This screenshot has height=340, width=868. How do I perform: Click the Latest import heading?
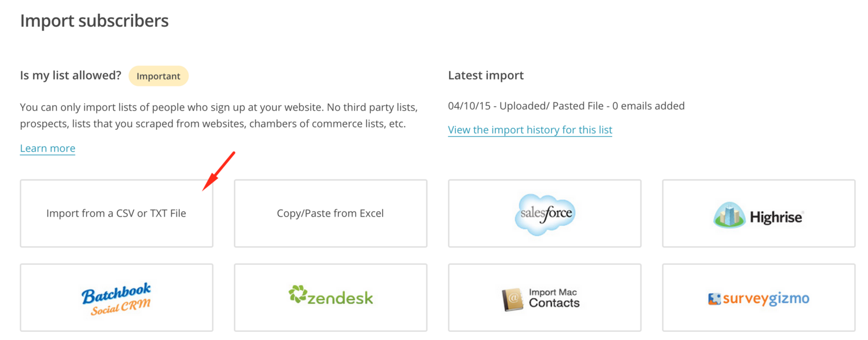pyautogui.click(x=486, y=75)
